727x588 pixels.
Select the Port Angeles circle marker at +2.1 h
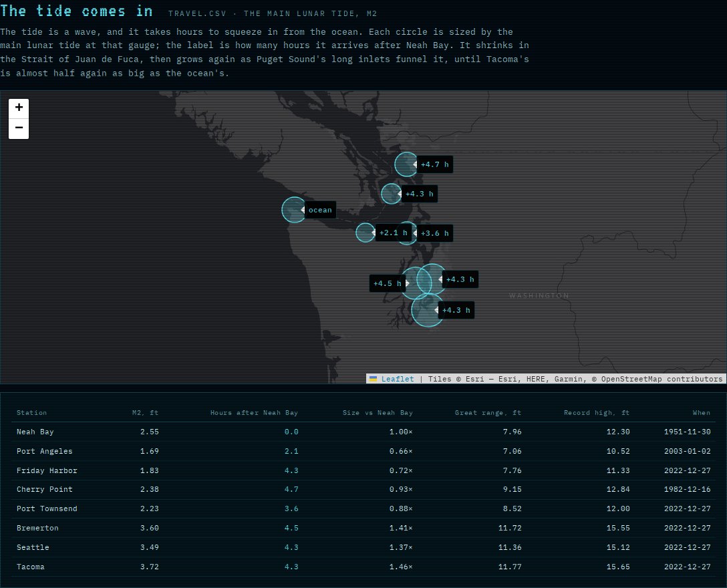366,233
